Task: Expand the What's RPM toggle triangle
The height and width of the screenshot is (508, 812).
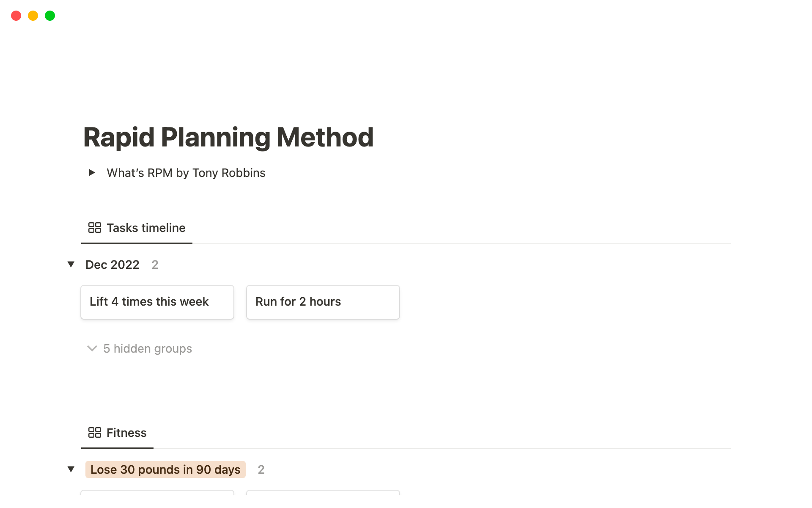Action: pos(91,173)
